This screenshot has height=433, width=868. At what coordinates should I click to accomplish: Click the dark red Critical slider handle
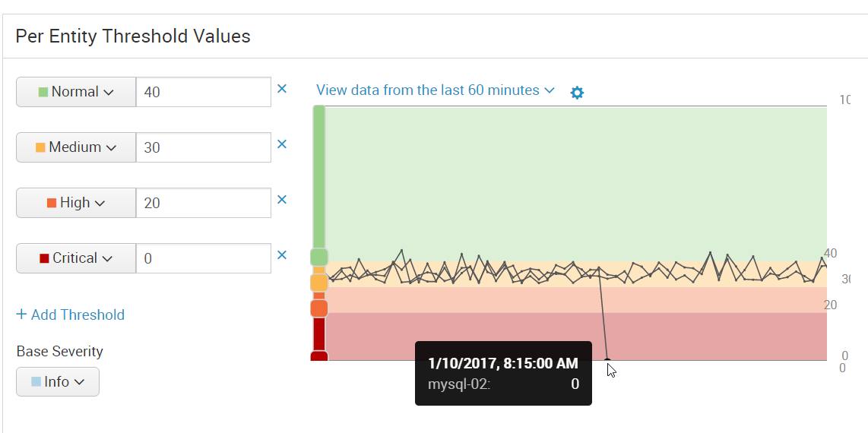tap(319, 356)
